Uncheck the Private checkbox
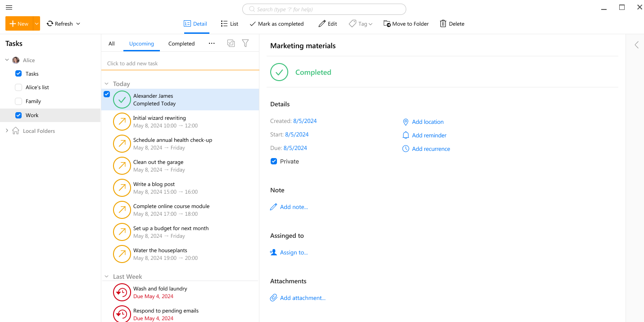This screenshot has width=644, height=322. (x=273, y=161)
